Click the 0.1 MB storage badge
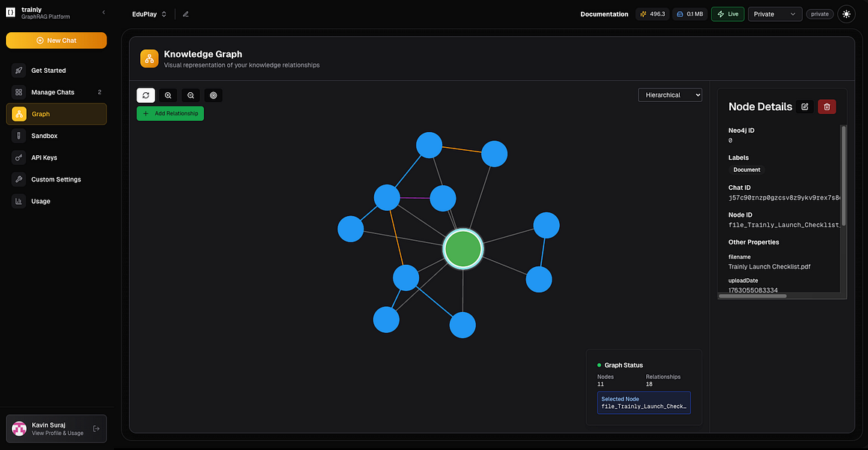The image size is (868, 450). point(690,14)
